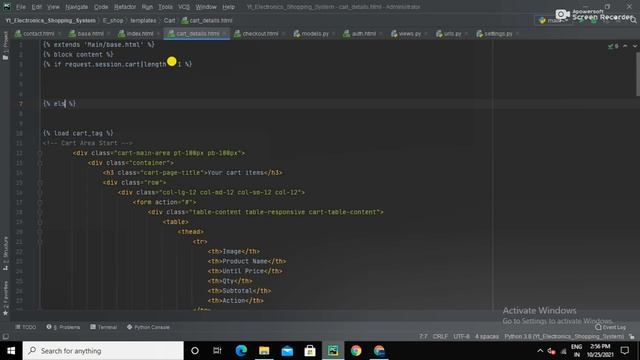This screenshot has width=640, height=360.
Task: Collapse the container div fold marker
Action: point(40,163)
